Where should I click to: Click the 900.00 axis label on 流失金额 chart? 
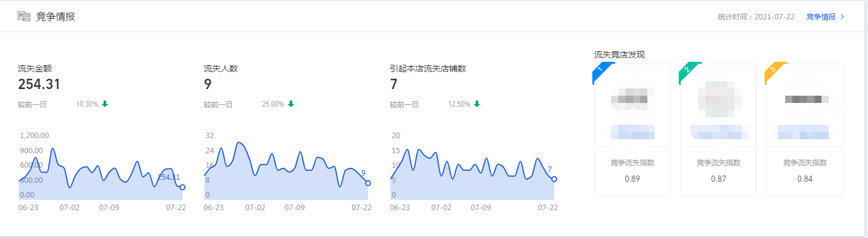(31, 150)
